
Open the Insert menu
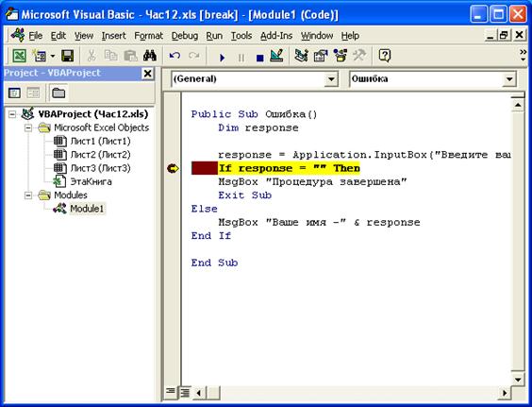pos(113,36)
